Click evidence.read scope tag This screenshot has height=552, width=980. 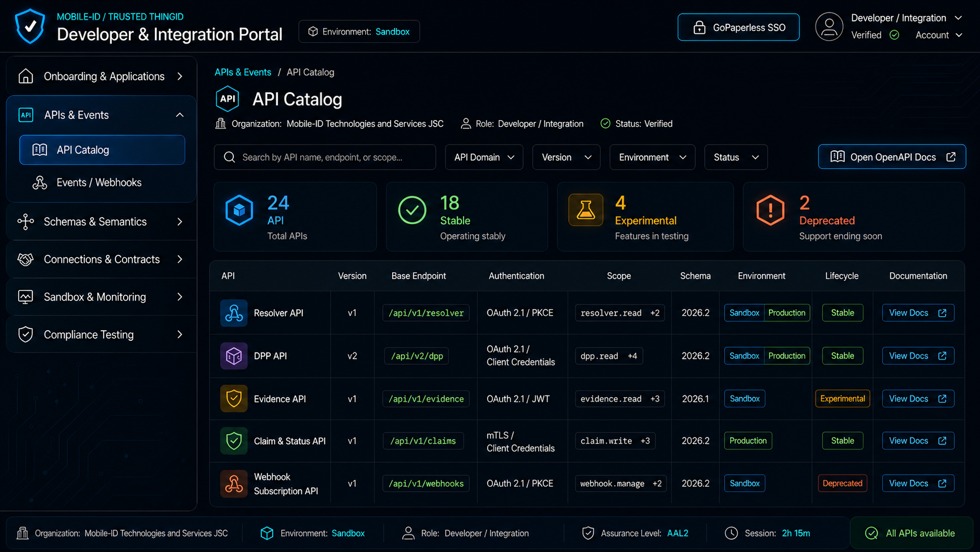[x=620, y=399]
